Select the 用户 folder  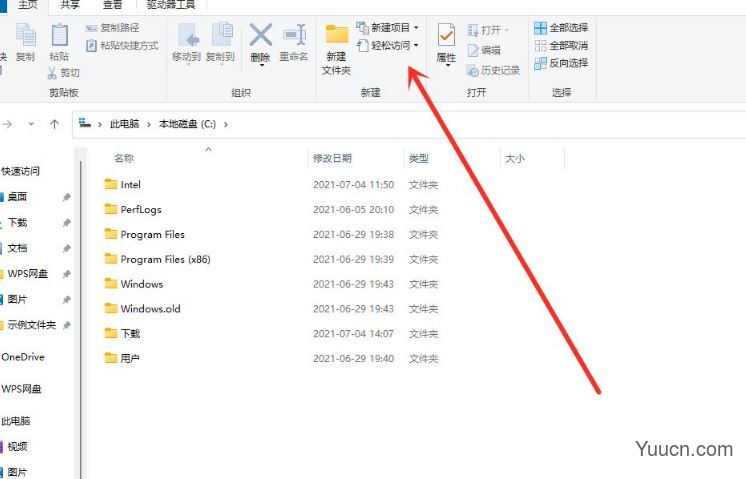point(130,358)
